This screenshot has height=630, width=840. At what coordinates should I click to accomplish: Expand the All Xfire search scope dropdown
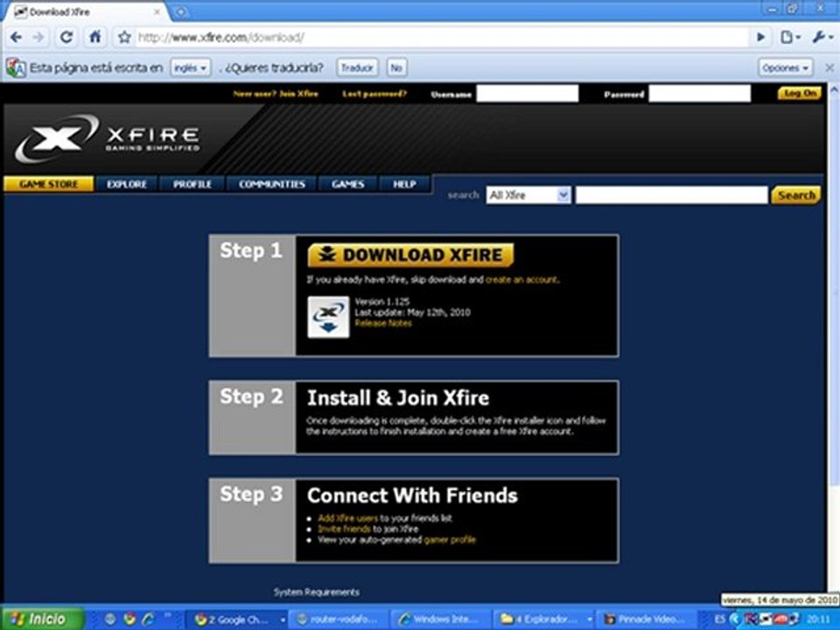click(528, 195)
